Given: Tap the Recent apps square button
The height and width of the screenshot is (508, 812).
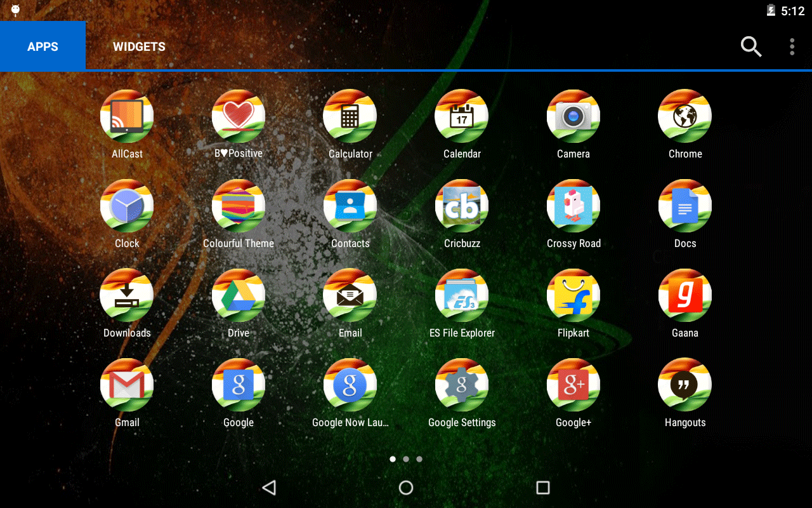Looking at the screenshot, I should (542, 488).
